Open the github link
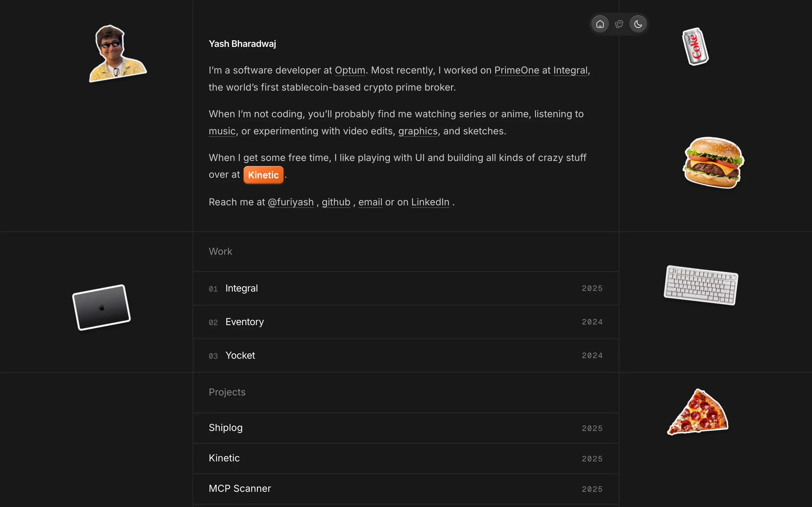The width and height of the screenshot is (812, 507). [x=336, y=202]
